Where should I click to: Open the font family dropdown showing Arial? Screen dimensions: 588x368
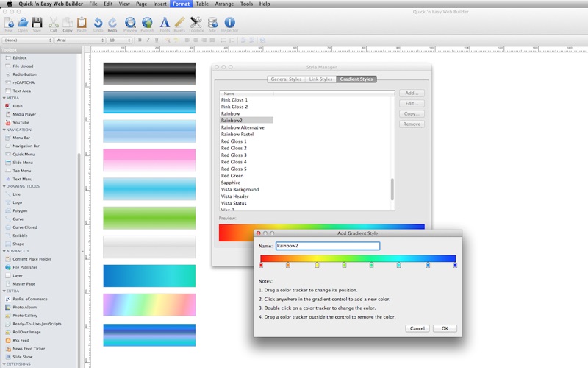tap(79, 40)
